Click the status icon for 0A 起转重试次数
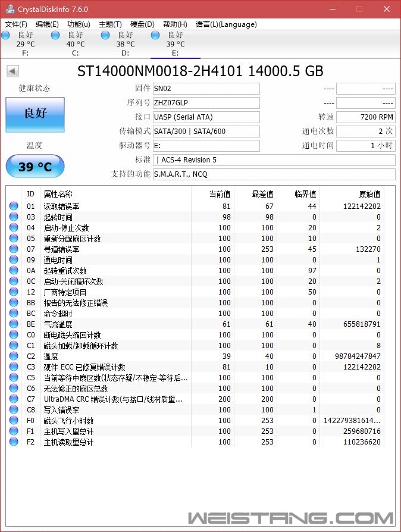The width and height of the screenshot is (401, 532). tap(14, 270)
